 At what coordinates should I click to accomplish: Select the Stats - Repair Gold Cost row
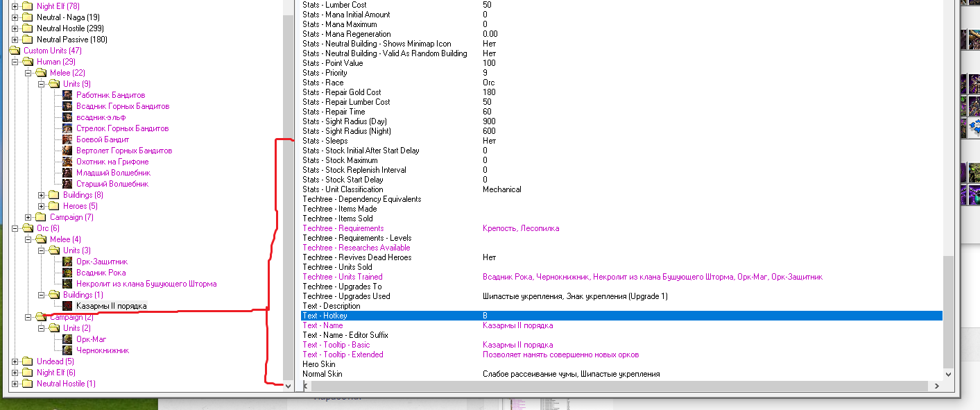point(621,92)
